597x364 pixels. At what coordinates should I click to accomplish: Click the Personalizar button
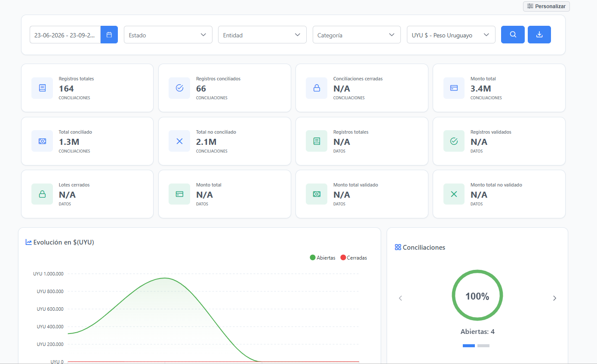click(x=546, y=6)
